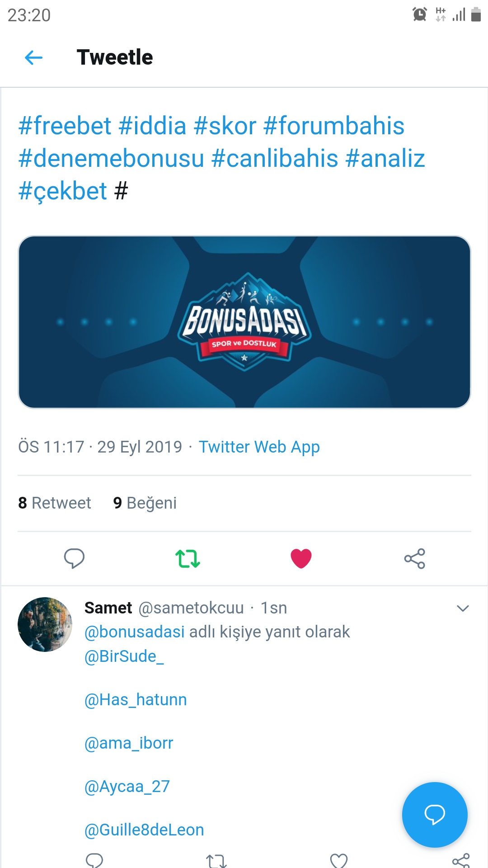Retweet Samet's reply
The height and width of the screenshot is (868, 488).
(216, 860)
